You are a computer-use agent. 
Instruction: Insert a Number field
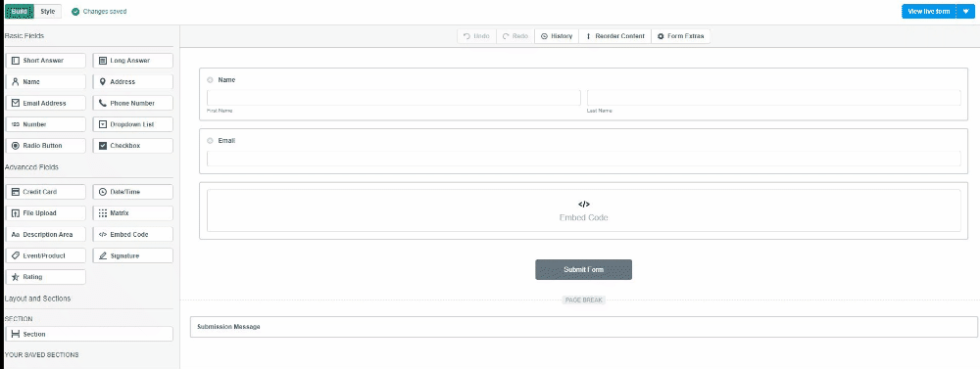(x=45, y=124)
